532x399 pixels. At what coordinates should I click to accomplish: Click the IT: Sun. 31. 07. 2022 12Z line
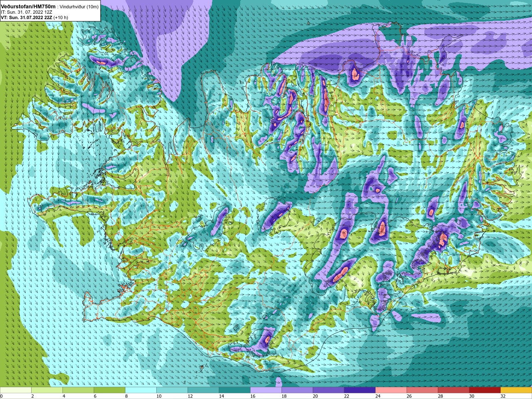click(26, 12)
